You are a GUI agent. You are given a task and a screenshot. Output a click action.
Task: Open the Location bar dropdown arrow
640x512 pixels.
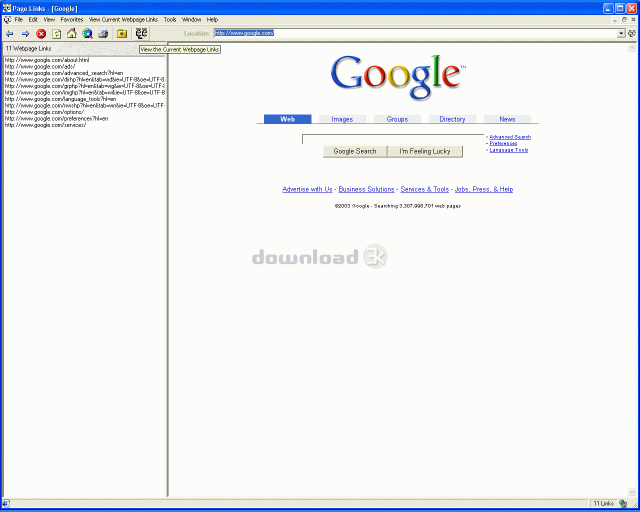(x=621, y=33)
